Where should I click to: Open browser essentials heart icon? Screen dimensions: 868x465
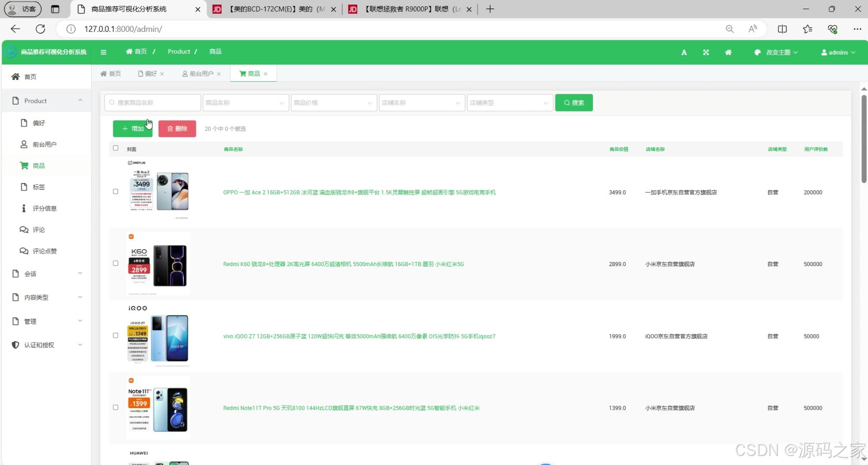point(832,29)
